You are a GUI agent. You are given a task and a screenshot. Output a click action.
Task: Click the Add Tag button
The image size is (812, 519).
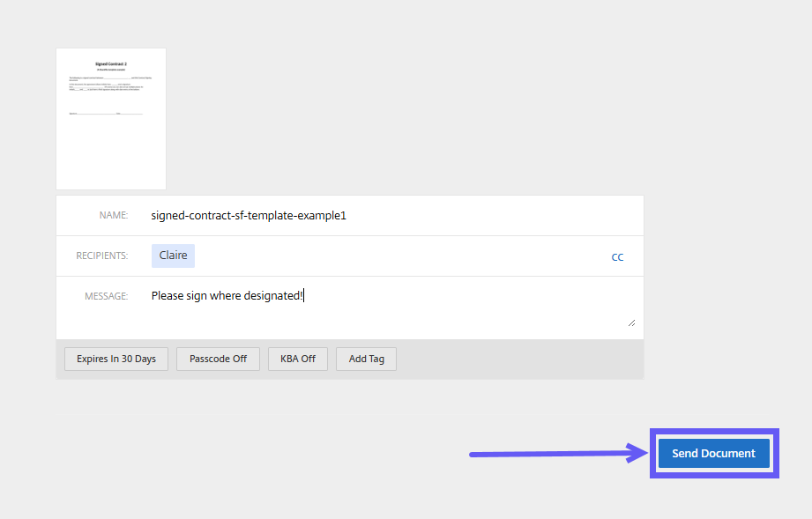pyautogui.click(x=366, y=360)
